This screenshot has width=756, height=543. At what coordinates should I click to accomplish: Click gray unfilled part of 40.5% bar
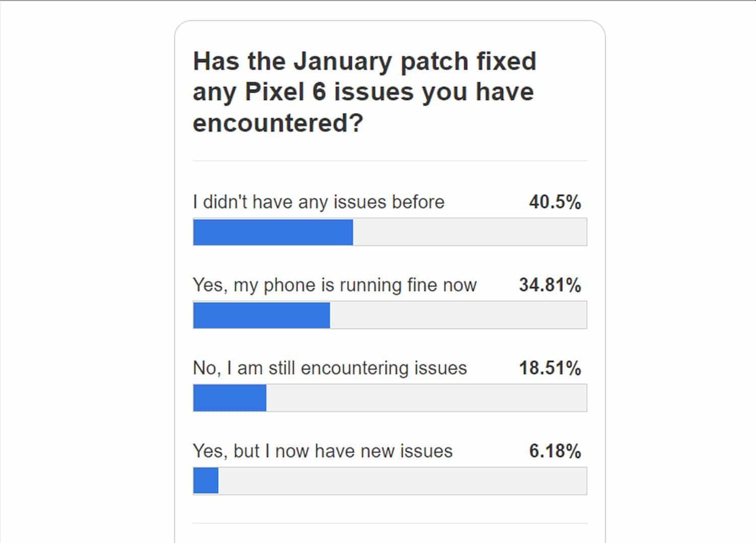tap(470, 232)
